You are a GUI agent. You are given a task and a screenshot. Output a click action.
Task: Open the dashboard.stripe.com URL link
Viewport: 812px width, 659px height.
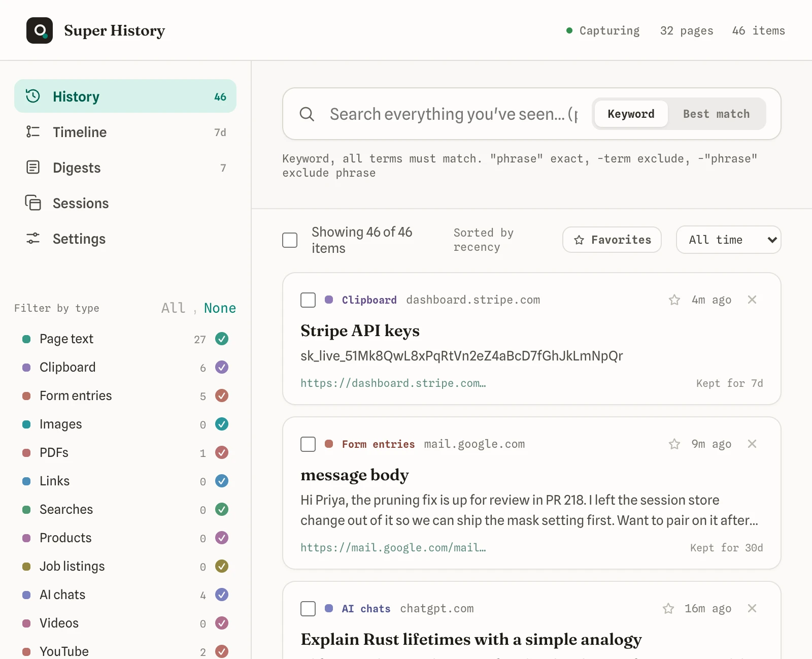click(x=393, y=383)
